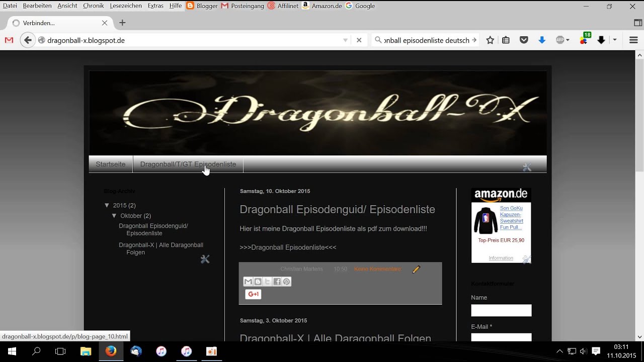Viewport: 644px width, 362px height.
Task: Open the Datei menu
Action: tap(10, 6)
